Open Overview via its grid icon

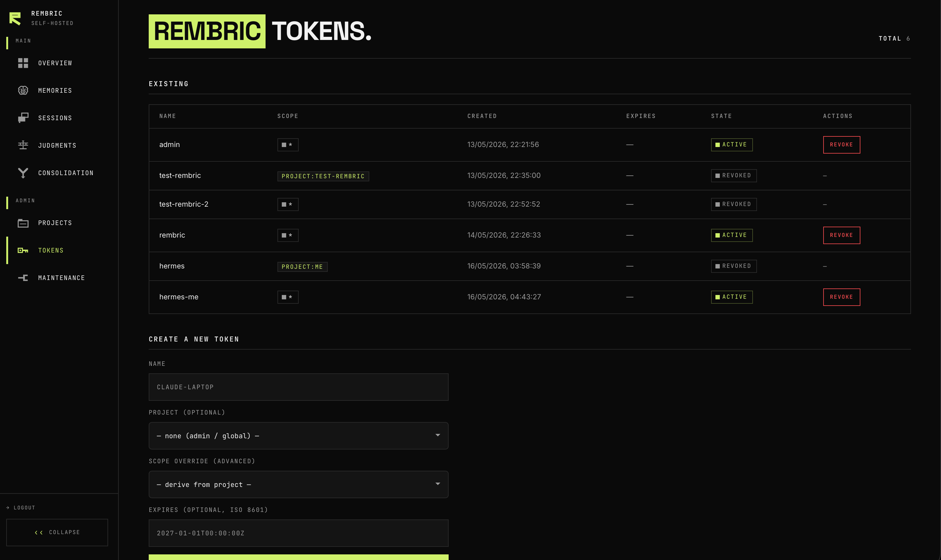tap(23, 63)
